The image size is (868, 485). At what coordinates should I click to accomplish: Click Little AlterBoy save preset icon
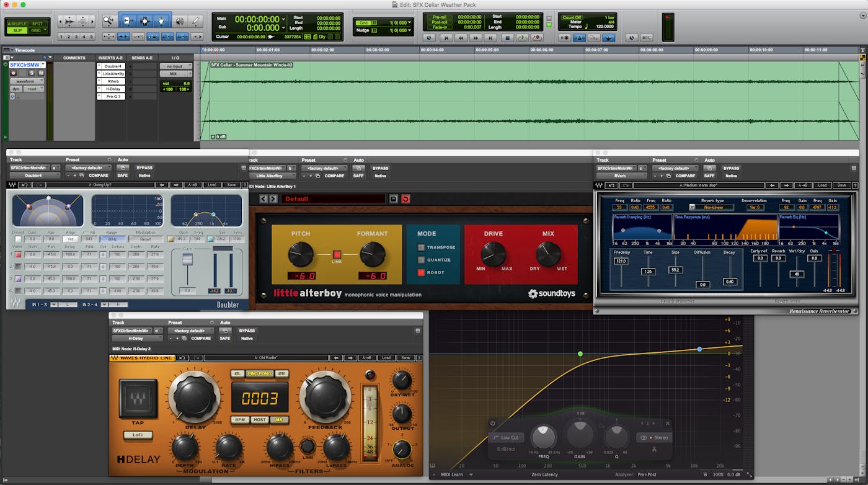tap(393, 198)
